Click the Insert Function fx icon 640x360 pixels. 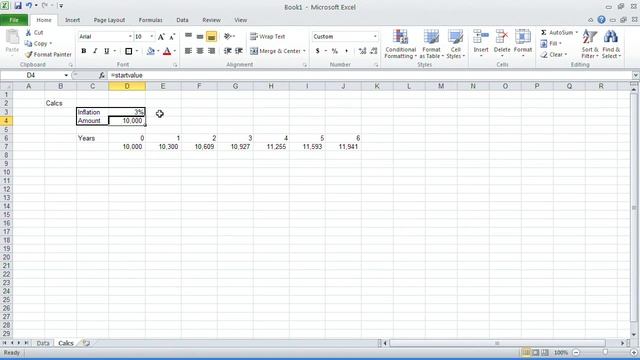coord(102,75)
